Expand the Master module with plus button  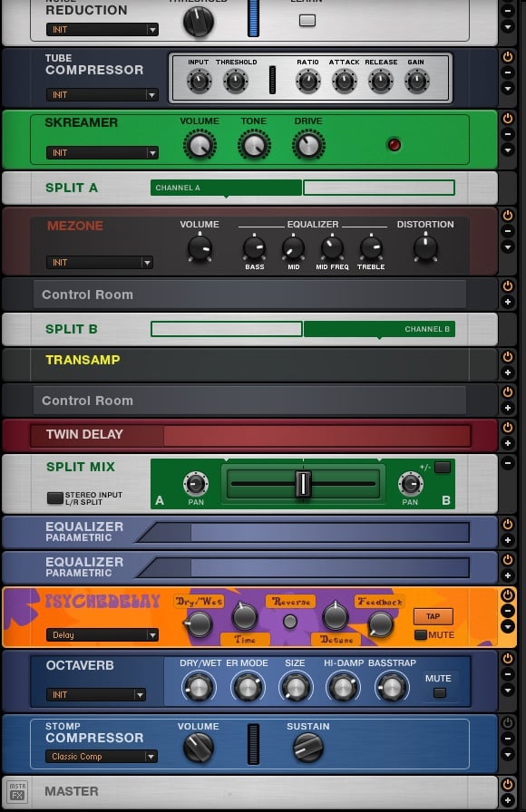508,799
